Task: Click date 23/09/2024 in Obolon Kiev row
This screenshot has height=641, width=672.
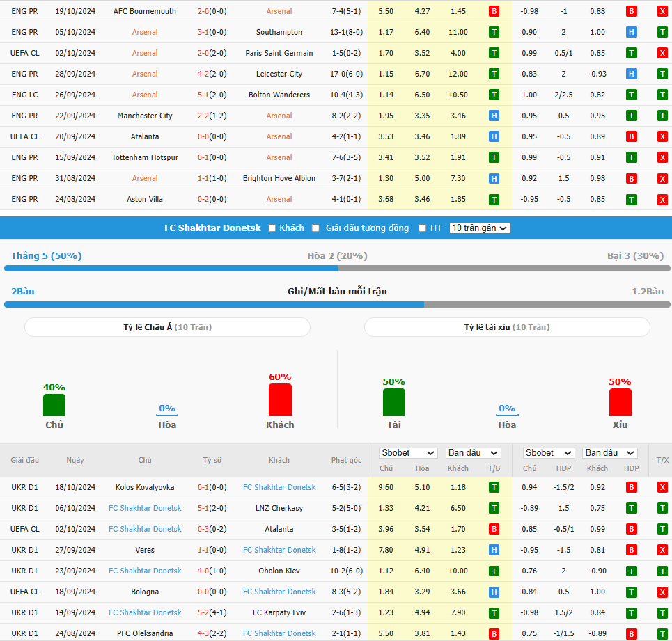Action: click(75, 571)
